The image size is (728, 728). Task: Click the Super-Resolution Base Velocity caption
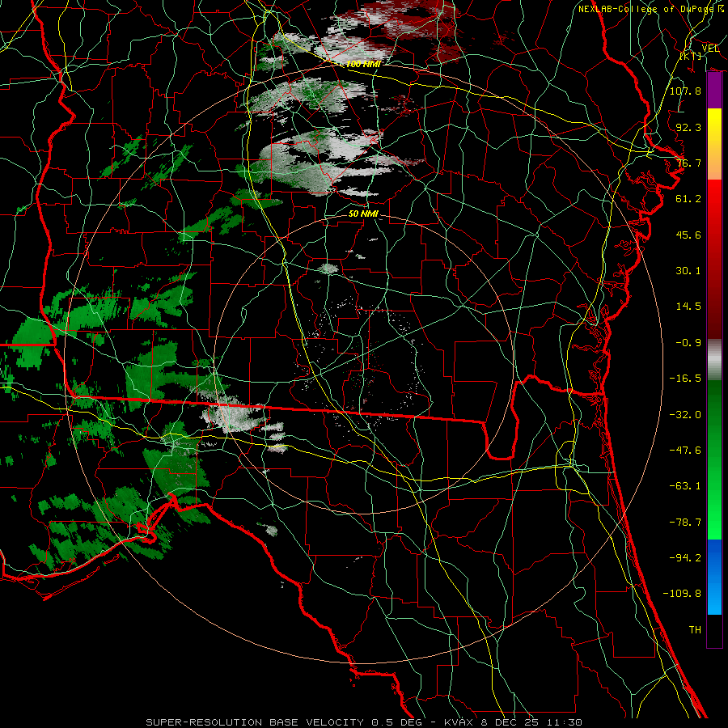[363, 722]
